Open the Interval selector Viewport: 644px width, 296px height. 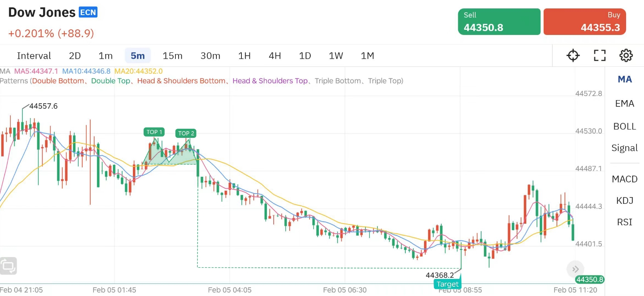[34, 56]
